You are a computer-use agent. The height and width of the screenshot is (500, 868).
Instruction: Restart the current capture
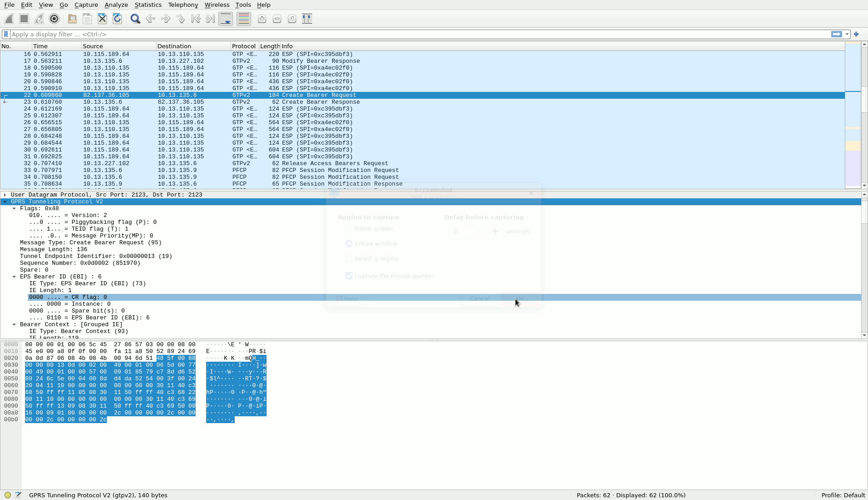[39, 19]
